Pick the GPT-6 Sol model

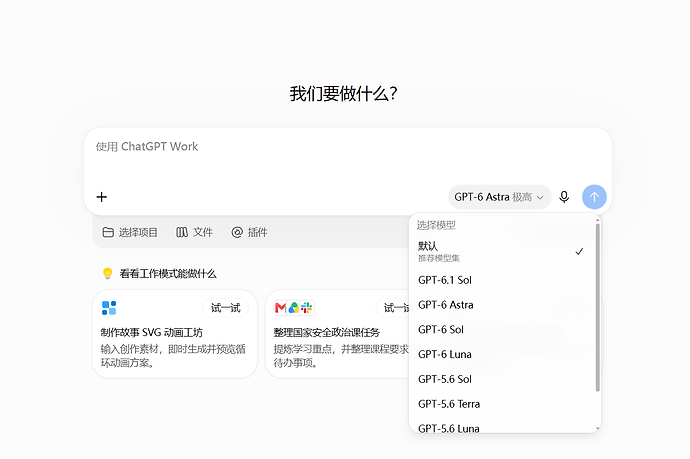pyautogui.click(x=503, y=329)
